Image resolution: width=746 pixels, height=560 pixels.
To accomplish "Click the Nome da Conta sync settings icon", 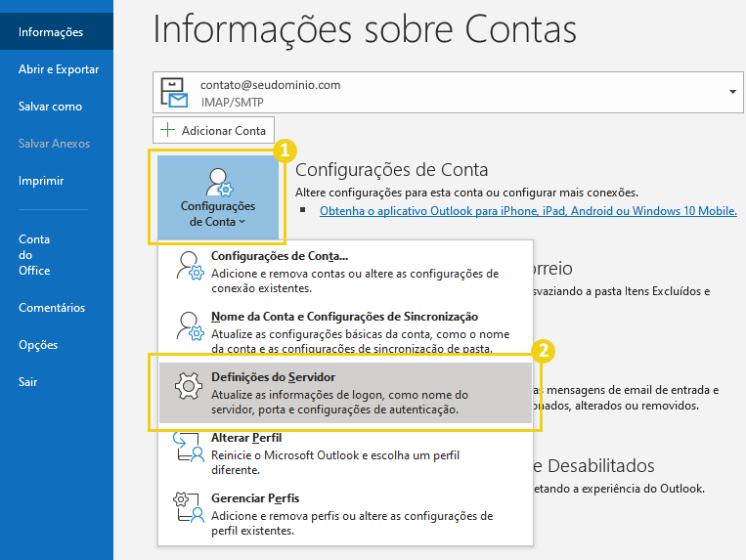I will point(187,326).
